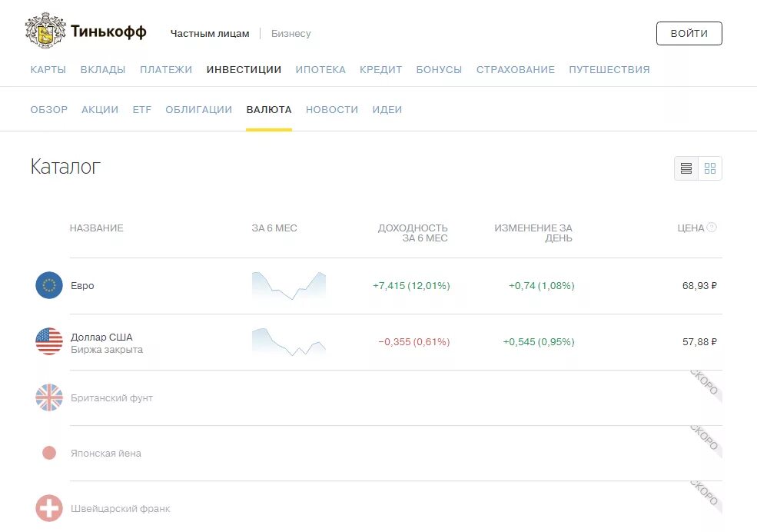The width and height of the screenshot is (757, 532).
Task: Click the Swiss franc flag icon
Action: tap(49, 508)
